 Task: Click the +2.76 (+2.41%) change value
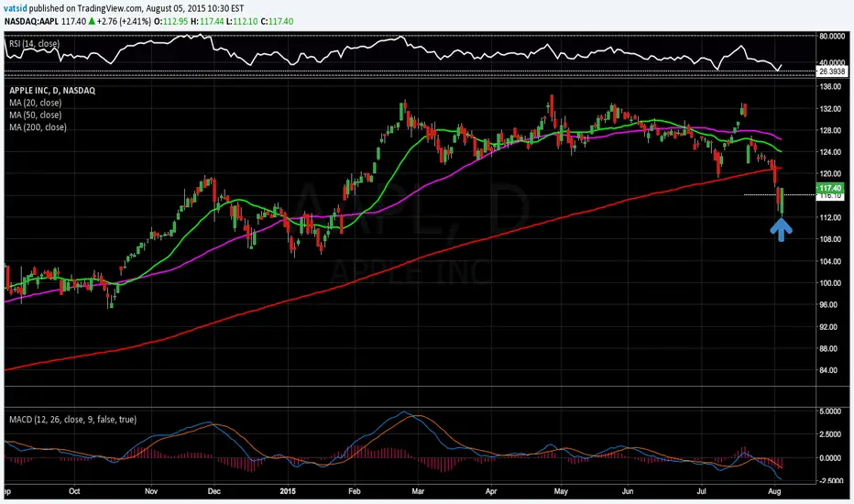click(126, 22)
